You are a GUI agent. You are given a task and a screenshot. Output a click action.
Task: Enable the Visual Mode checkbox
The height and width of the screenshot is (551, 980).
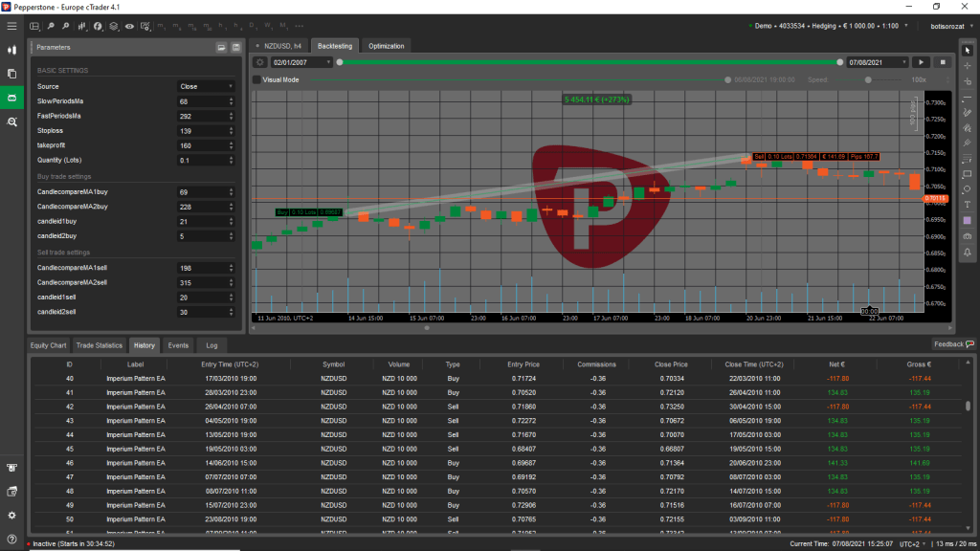[256, 80]
